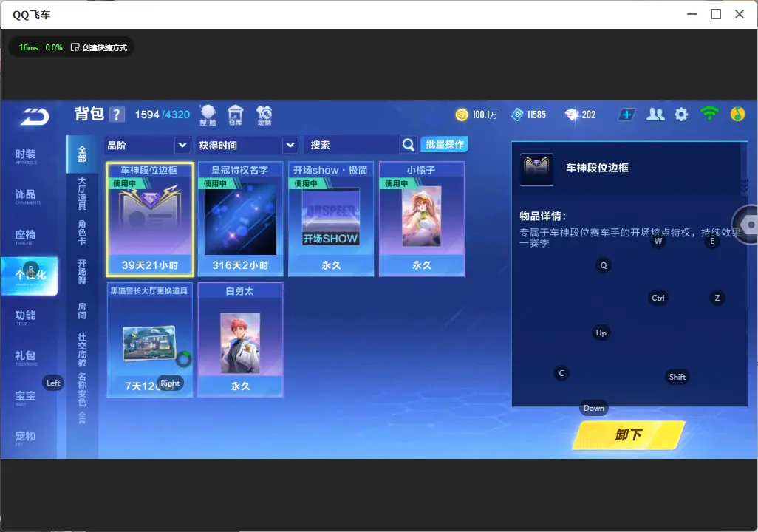Select the 开场舞 opening dance sub-tab
The height and width of the screenshot is (532, 758).
tap(82, 272)
